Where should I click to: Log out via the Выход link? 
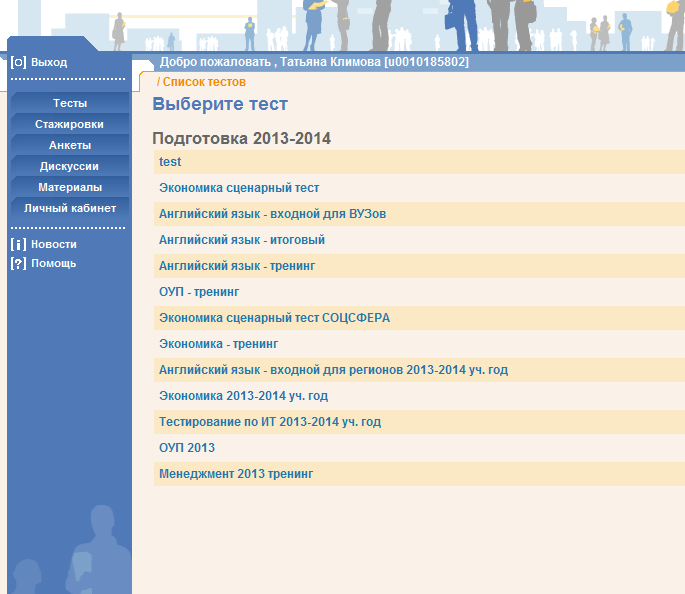pyautogui.click(x=49, y=62)
